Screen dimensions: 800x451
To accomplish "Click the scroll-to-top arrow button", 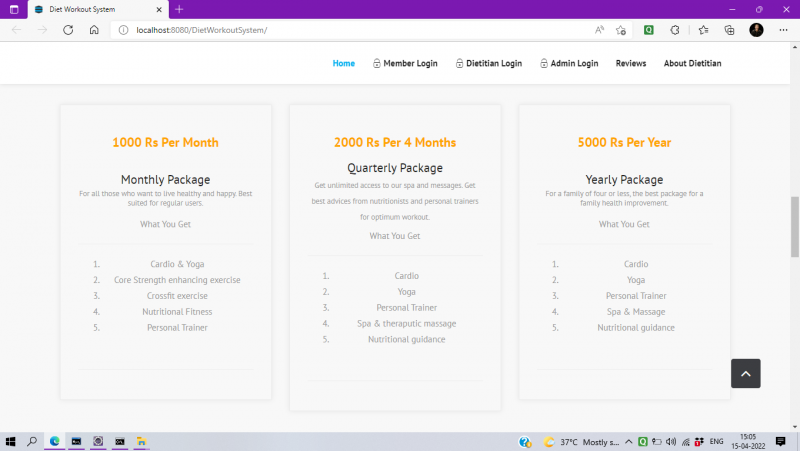I will tap(745, 373).
